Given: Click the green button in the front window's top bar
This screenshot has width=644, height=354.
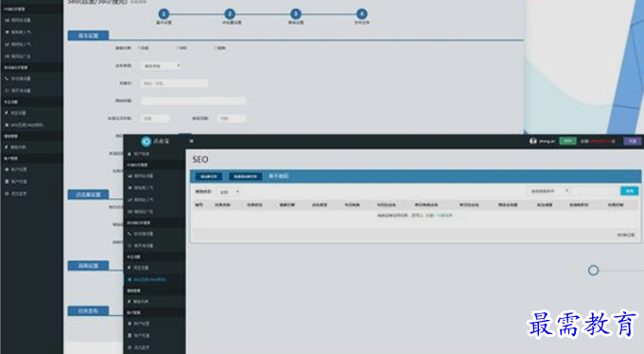Looking at the screenshot, I should pyautogui.click(x=567, y=141).
